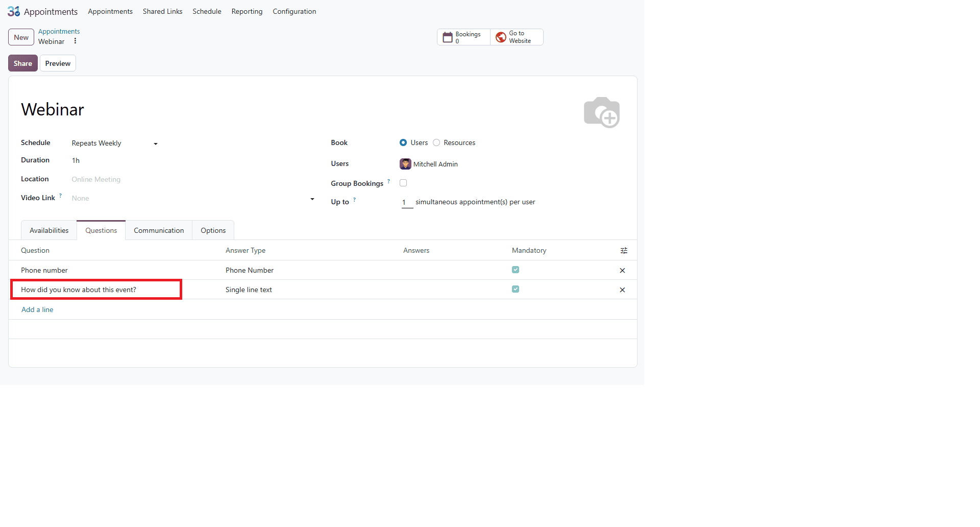Click the New button
The height and width of the screenshot is (527, 980).
21,37
